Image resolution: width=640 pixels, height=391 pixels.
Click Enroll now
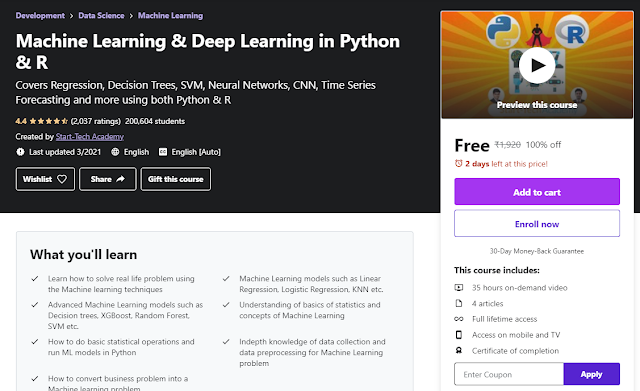coord(537,224)
